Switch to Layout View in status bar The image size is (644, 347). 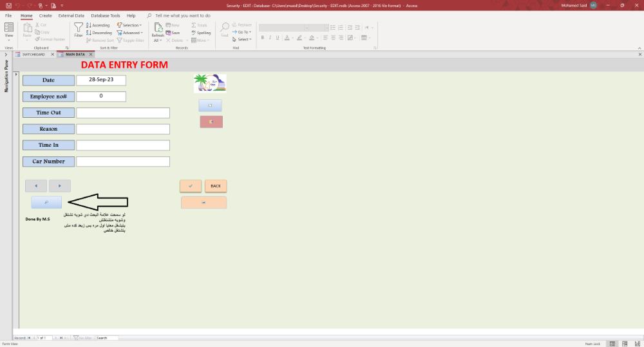click(x=623, y=344)
